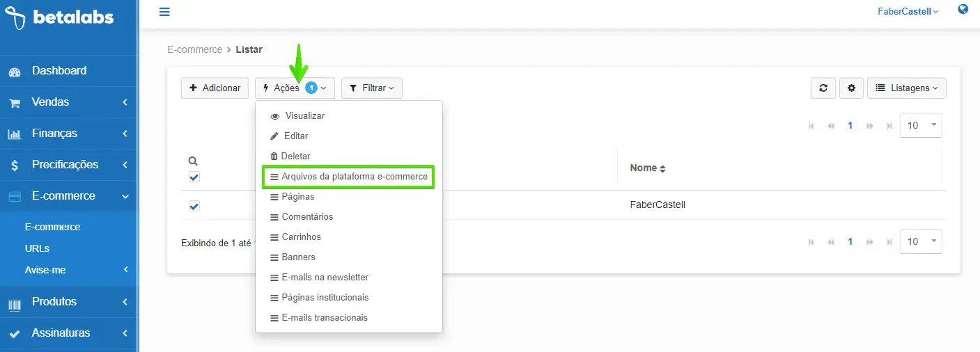
Task: Open the FaberCastell account dropdown
Action: 908,11
